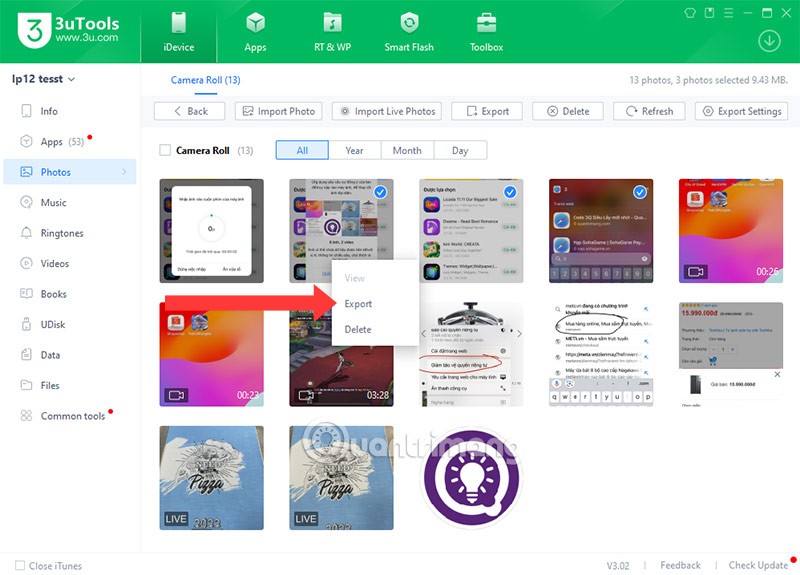Open Ringtones in the sidebar

(61, 233)
